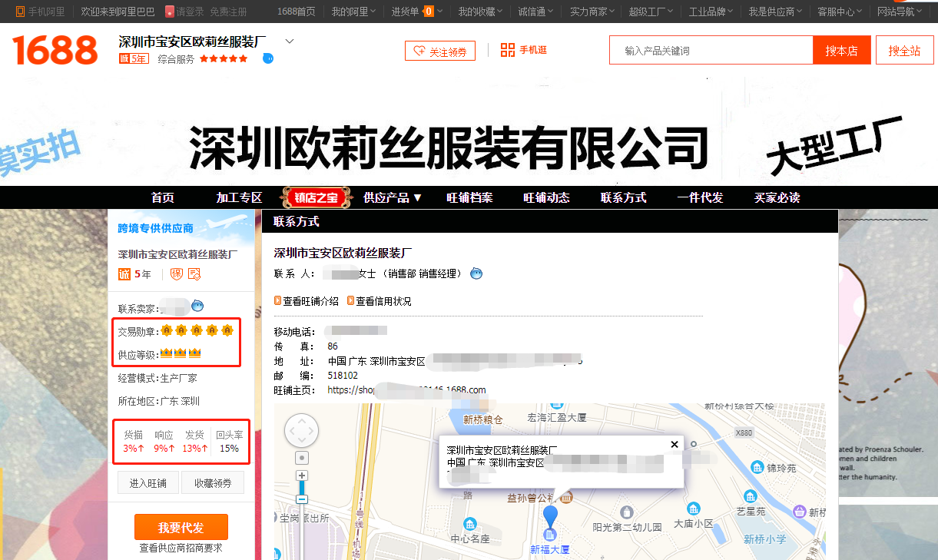This screenshot has width=938, height=560.
Task: Open 供应产品 nav menu
Action: (x=393, y=197)
